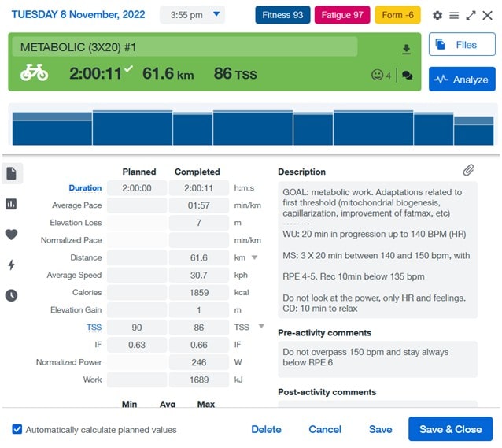502x448 pixels.
Task: Click the Analyze button
Action: point(462,79)
